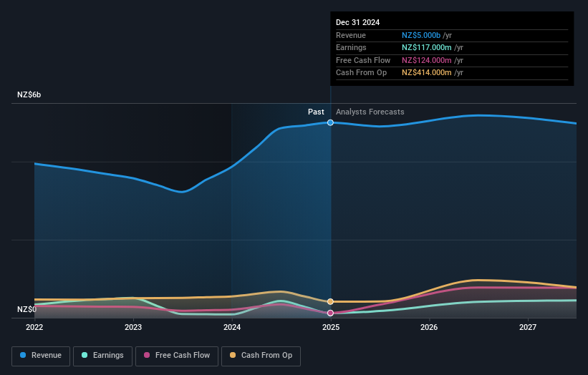The height and width of the screenshot is (375, 588).
Task: Select the 2027 x-axis label
Action: tap(528, 327)
